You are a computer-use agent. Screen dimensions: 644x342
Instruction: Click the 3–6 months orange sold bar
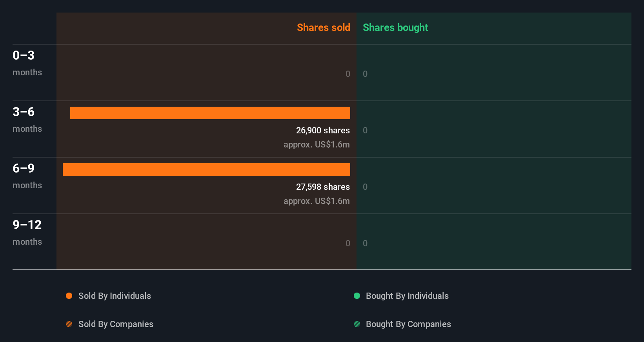tap(210, 113)
